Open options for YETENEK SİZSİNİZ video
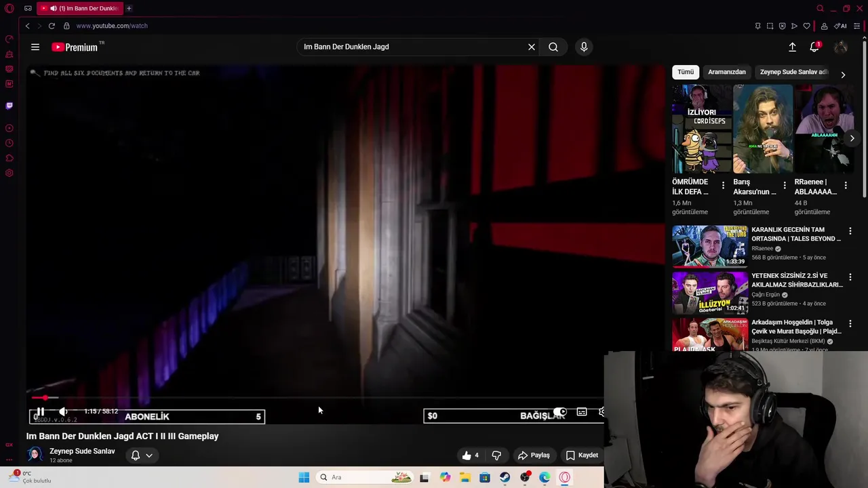The height and width of the screenshot is (488, 868). [x=850, y=277]
